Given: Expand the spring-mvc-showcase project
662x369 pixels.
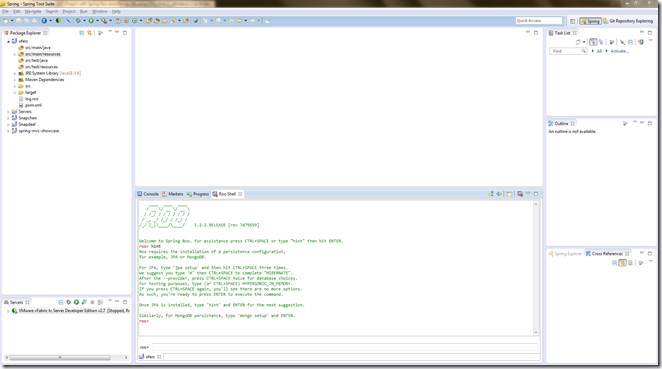Looking at the screenshot, I should [x=8, y=131].
